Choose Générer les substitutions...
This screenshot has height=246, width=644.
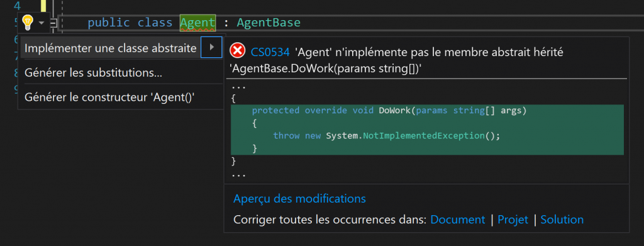(x=93, y=73)
